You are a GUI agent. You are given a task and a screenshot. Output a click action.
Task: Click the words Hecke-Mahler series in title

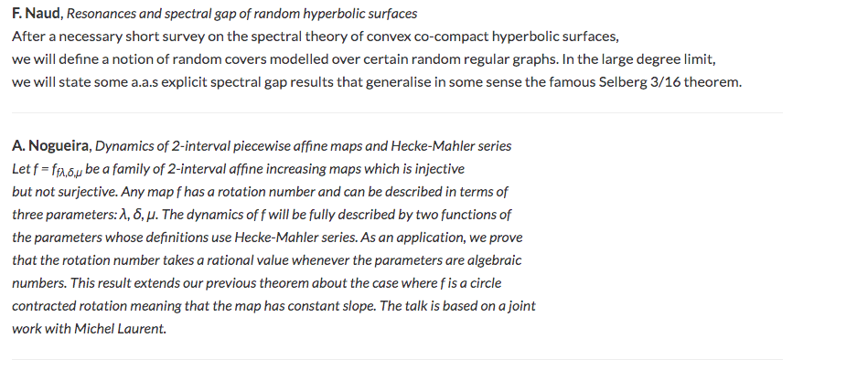click(x=451, y=146)
